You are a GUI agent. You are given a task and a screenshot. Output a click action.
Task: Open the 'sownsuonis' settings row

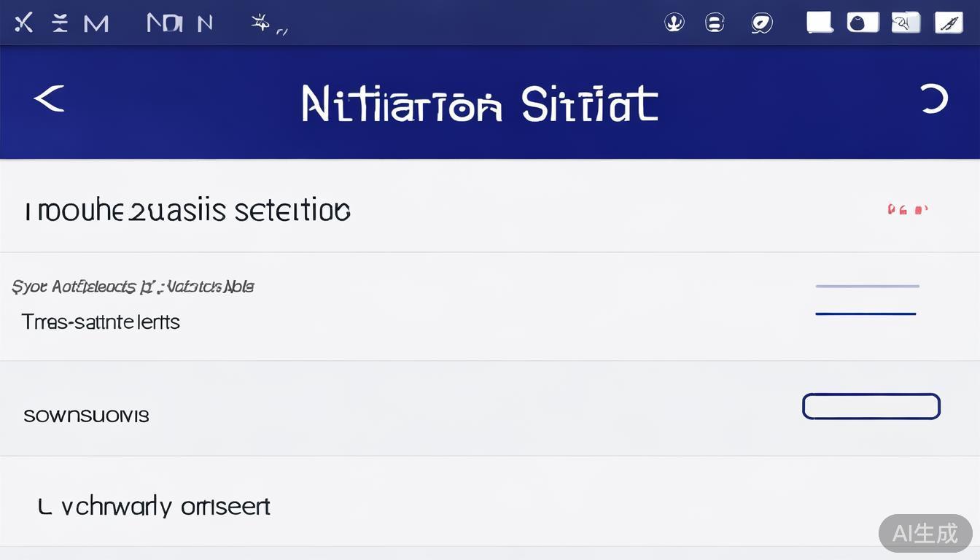pos(86,416)
